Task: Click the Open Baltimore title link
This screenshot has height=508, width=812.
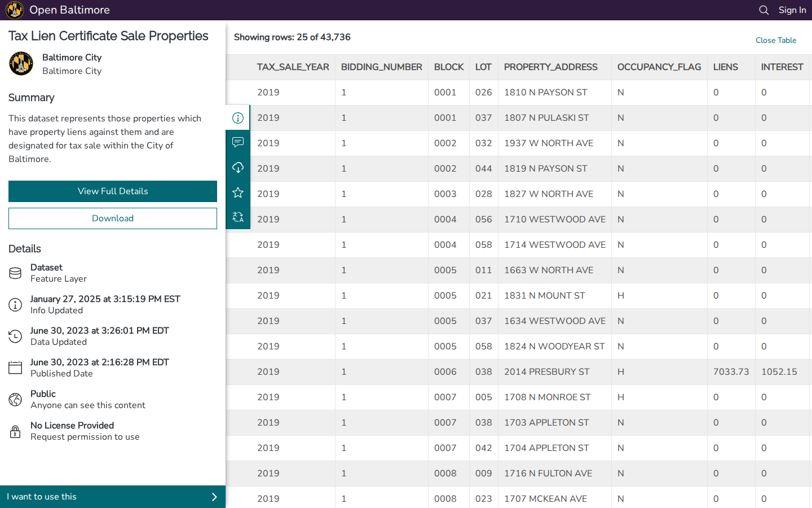Action: (x=69, y=10)
